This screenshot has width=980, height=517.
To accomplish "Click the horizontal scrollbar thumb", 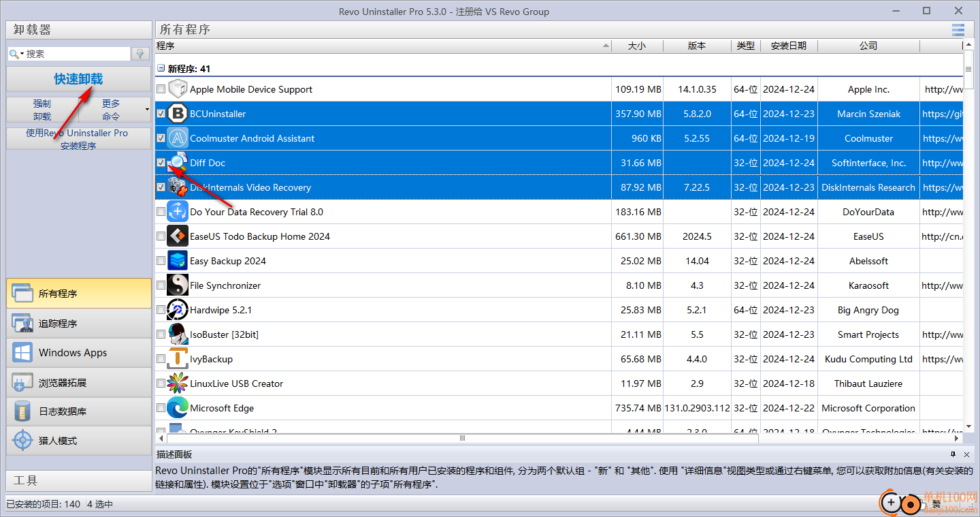I will [463, 438].
